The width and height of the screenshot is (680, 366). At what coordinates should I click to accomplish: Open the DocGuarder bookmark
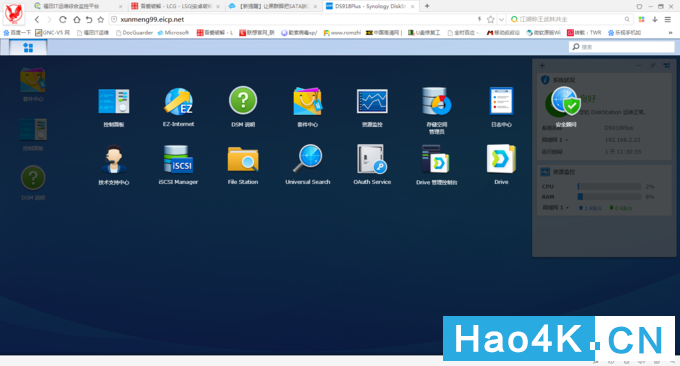134,33
